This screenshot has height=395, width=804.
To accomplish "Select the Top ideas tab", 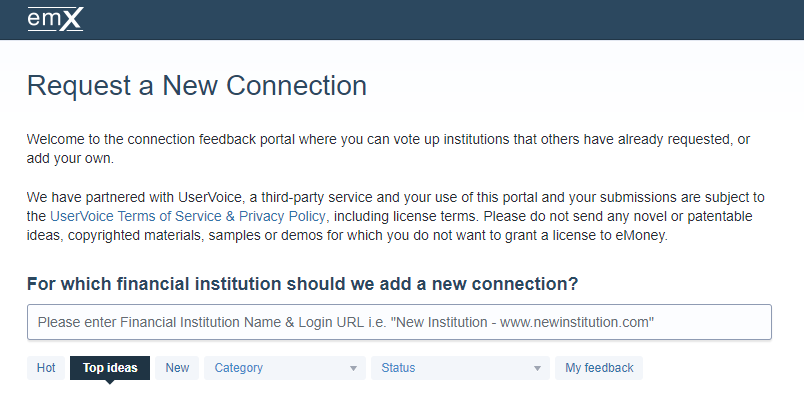I will pyautogui.click(x=110, y=368).
